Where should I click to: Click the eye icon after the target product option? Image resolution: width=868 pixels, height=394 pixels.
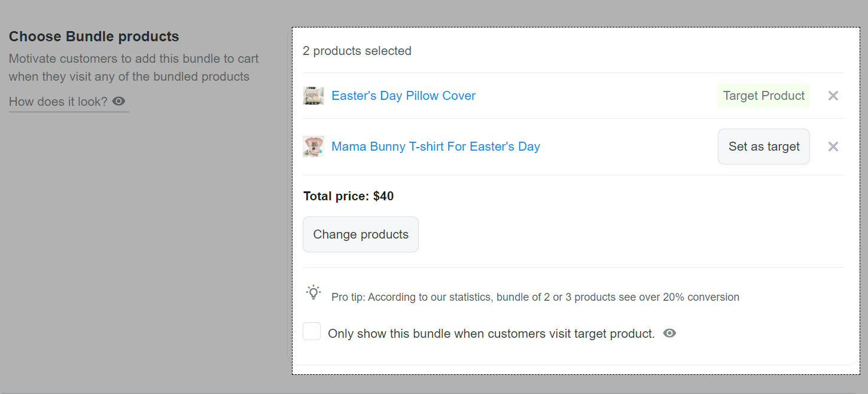pyautogui.click(x=670, y=333)
